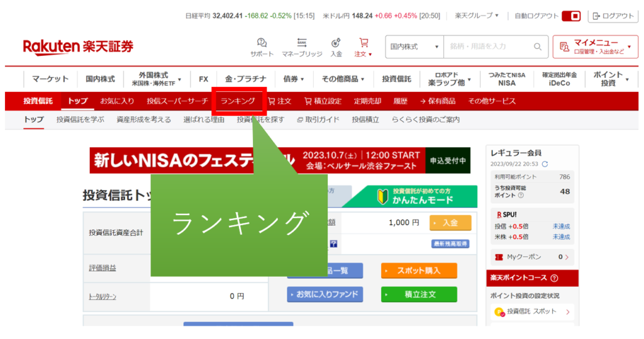Open その他サービス in red bar
Viewport: 644px width, 339px height.
pyautogui.click(x=492, y=101)
